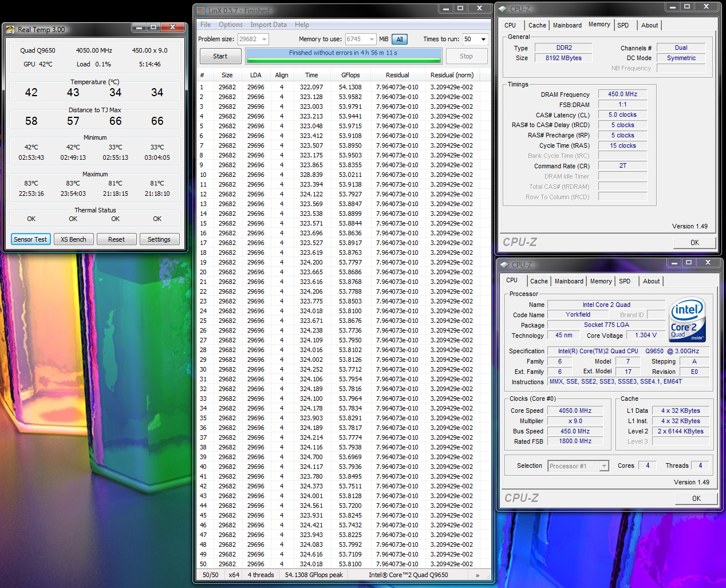
Task: Select time value 328.839 in row 10
Action: 311,175
